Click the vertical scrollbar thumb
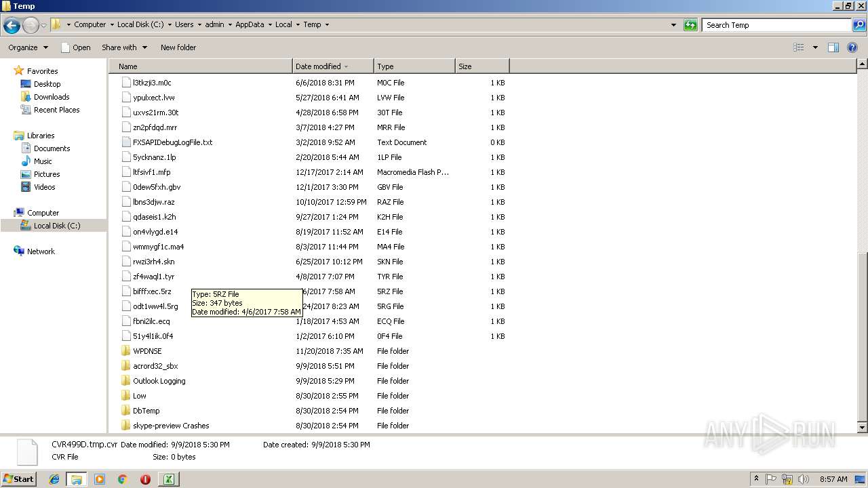868x488 pixels. point(862,336)
